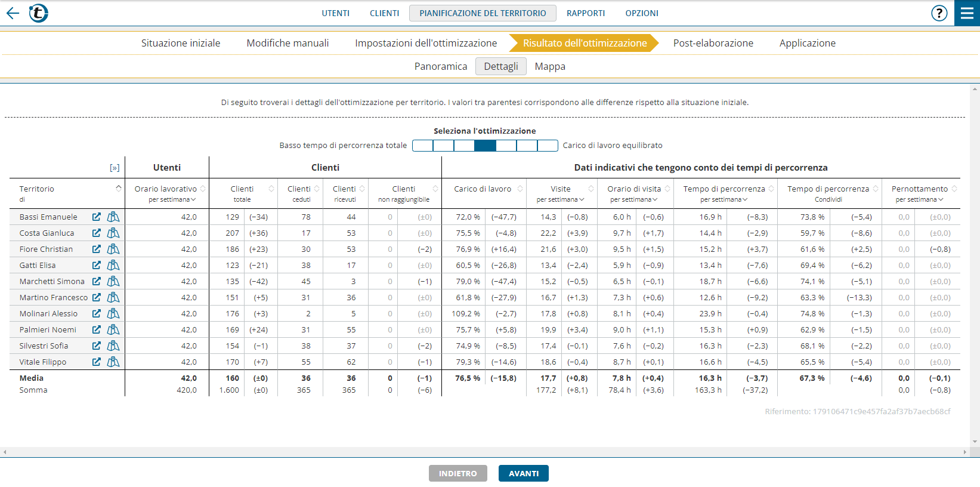Click the AVANTI button
This screenshot has width=980, height=487.
[x=524, y=473]
